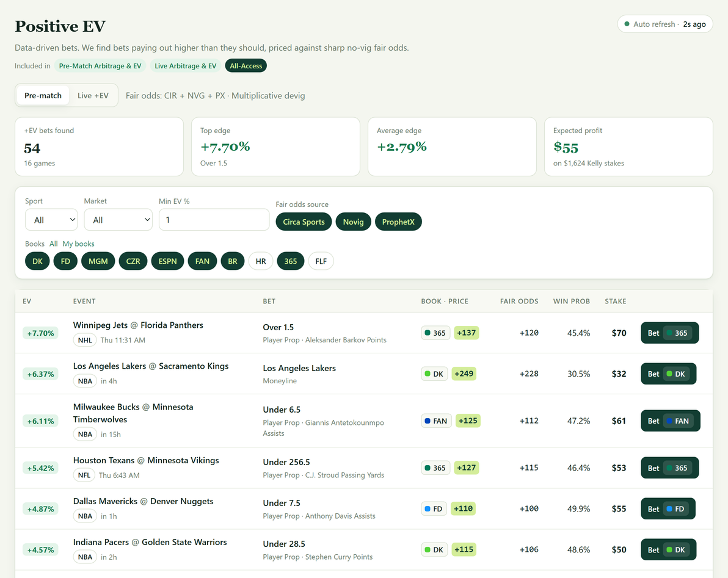The height and width of the screenshot is (578, 728).
Task: Click the +EV bets found 54 card
Action: (100, 146)
